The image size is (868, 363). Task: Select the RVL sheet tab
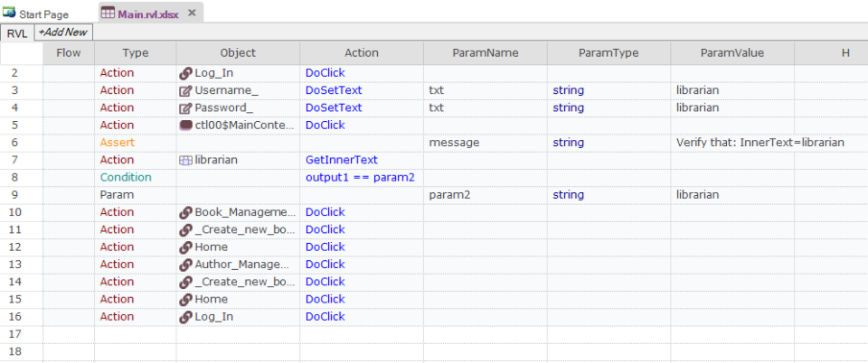pos(17,33)
